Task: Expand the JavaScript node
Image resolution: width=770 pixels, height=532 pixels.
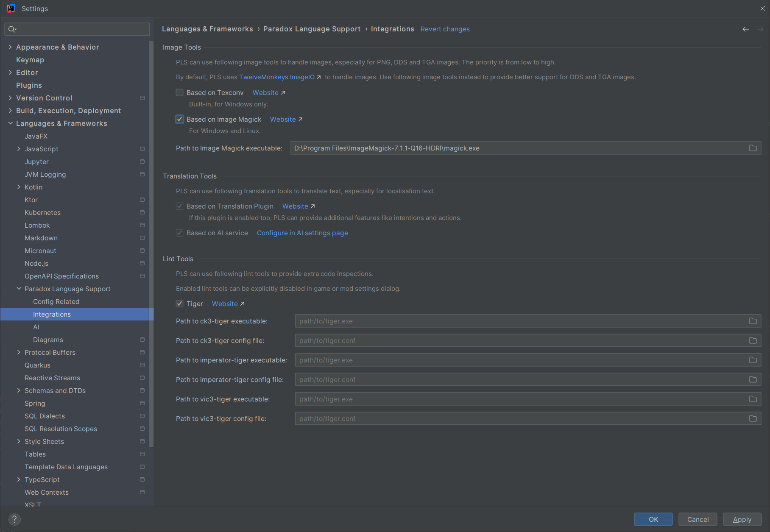Action: [19, 149]
